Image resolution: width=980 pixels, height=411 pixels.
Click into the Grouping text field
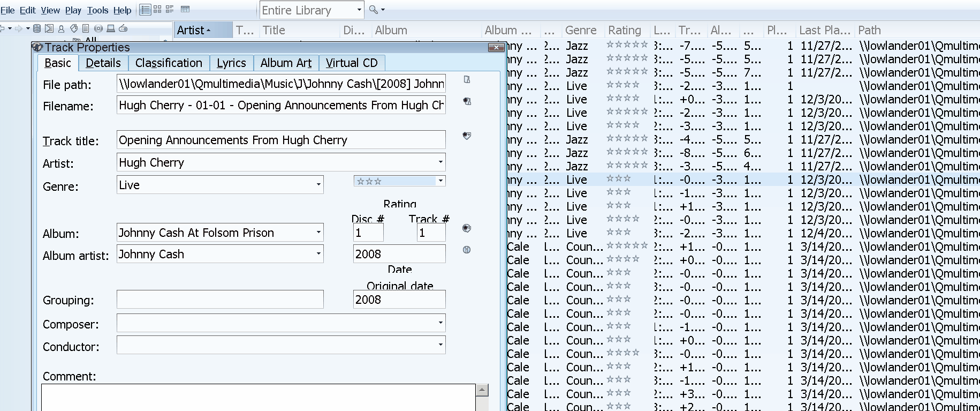coord(220,300)
